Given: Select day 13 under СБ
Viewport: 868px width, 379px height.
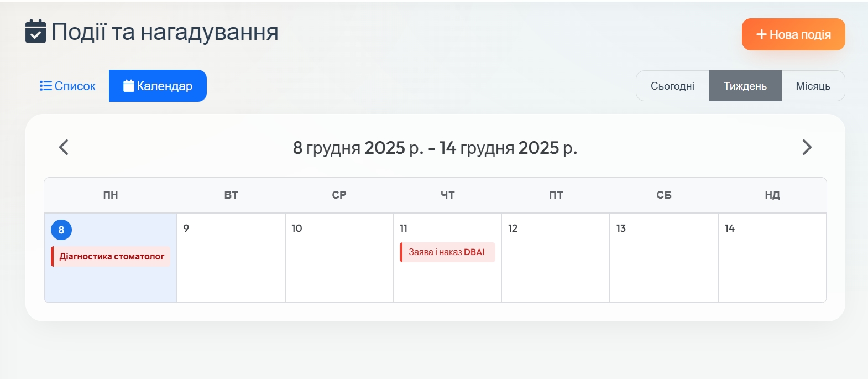Looking at the screenshot, I should click(x=663, y=266).
